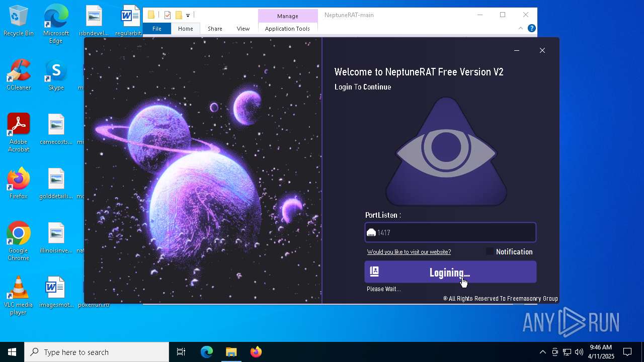Open network icon in system tray

point(567,352)
